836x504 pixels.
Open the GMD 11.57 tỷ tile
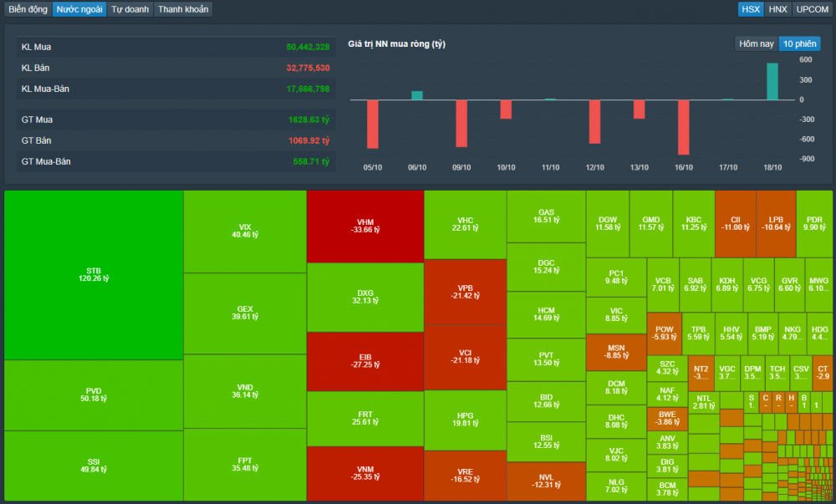tap(651, 224)
